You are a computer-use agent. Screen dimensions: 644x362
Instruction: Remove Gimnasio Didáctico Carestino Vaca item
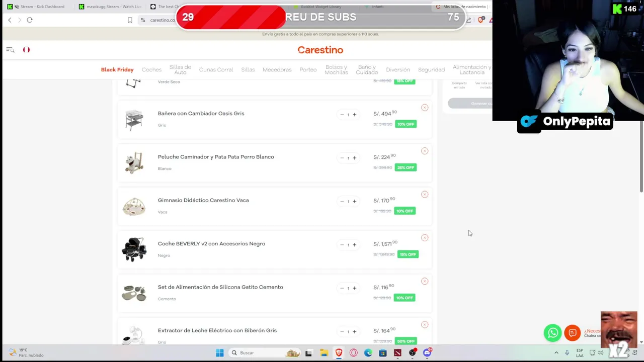point(425,195)
